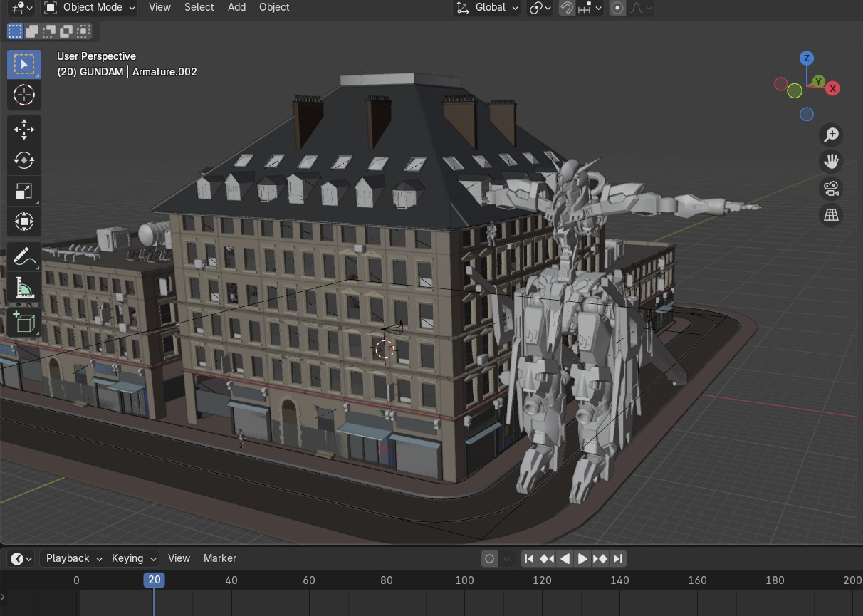The image size is (863, 616).
Task: Open the Global transform orientation dropdown
Action: click(488, 8)
